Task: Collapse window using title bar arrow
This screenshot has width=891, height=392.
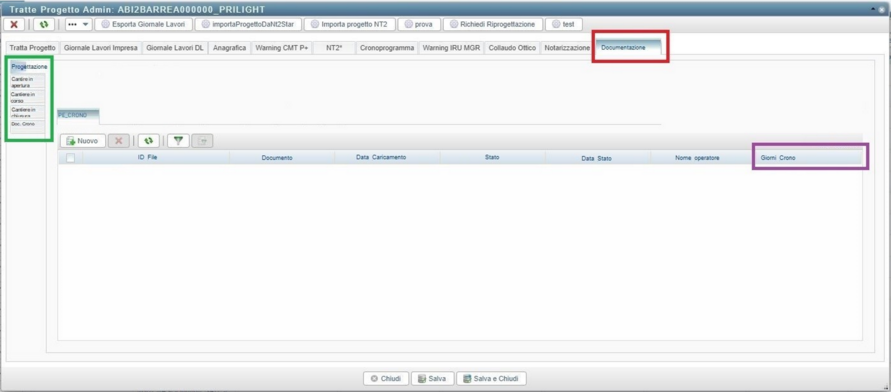Action: [x=874, y=10]
